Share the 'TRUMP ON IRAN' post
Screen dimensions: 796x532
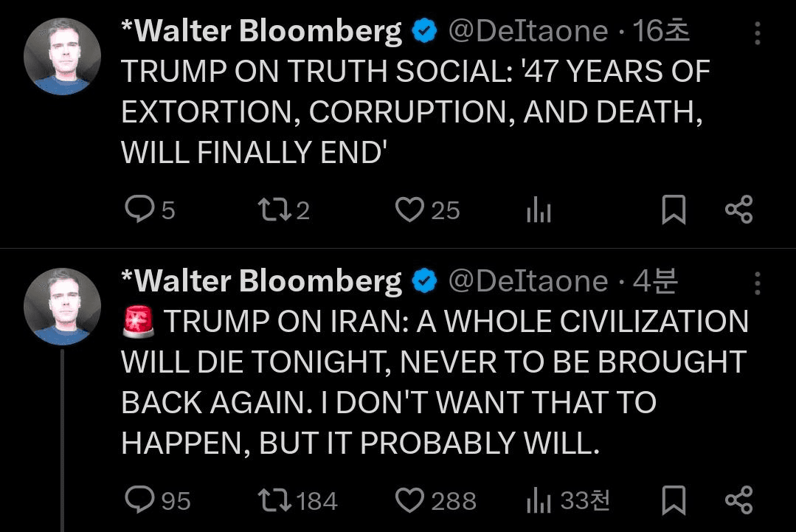738,501
